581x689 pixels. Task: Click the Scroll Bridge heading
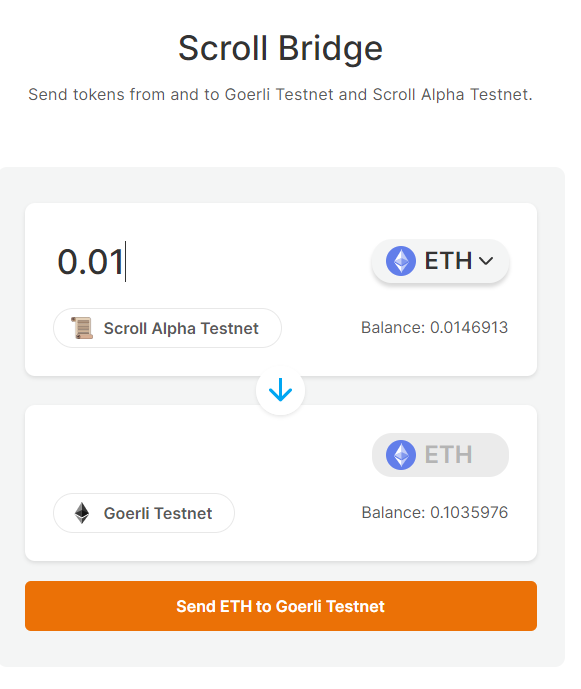280,48
